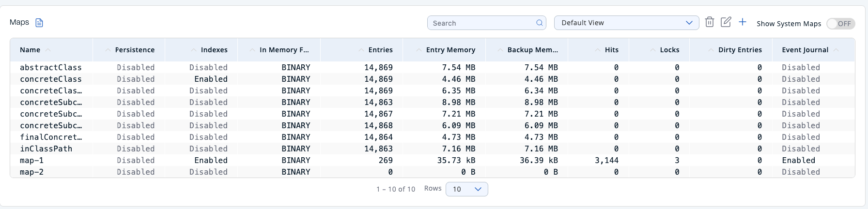The image size is (868, 209).
Task: Click the trash delete view icon
Action: coord(709,22)
